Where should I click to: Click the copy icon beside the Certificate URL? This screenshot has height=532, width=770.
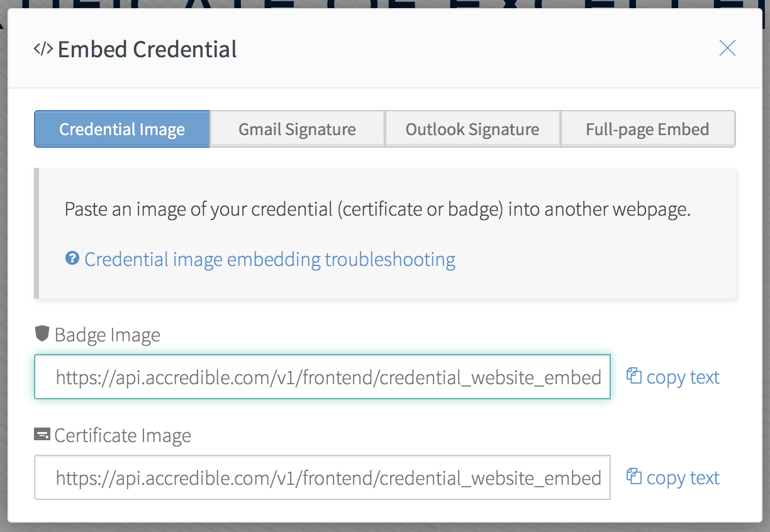click(633, 477)
